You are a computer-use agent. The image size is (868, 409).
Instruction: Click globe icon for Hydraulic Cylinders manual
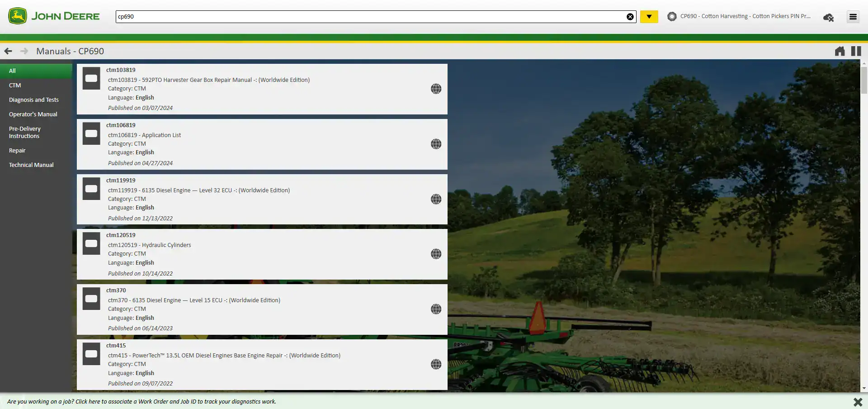(436, 254)
